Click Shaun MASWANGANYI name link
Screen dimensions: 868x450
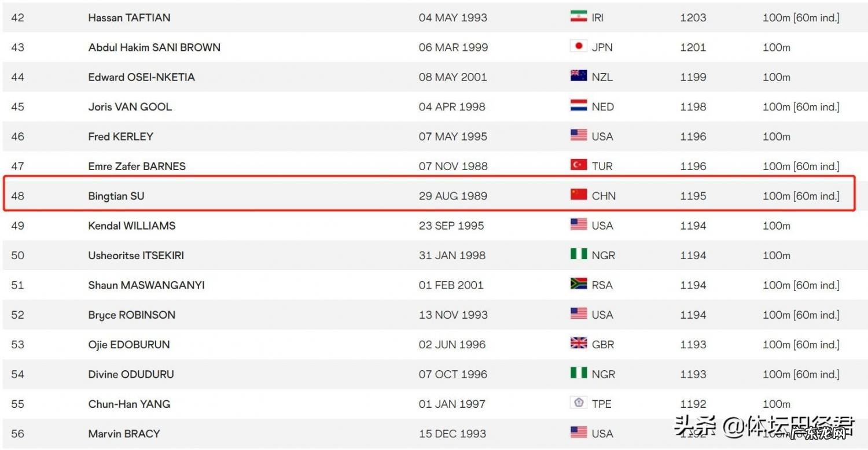tap(146, 285)
